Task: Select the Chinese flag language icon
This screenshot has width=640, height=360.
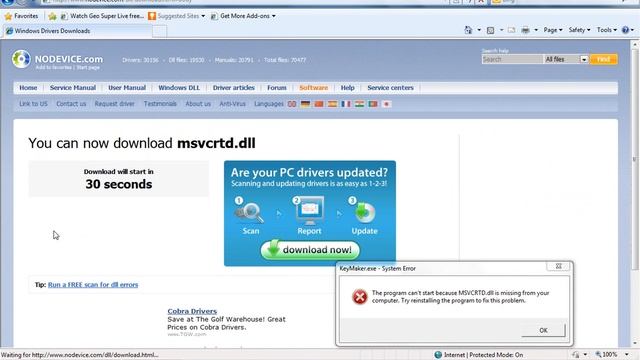Action: (319, 104)
